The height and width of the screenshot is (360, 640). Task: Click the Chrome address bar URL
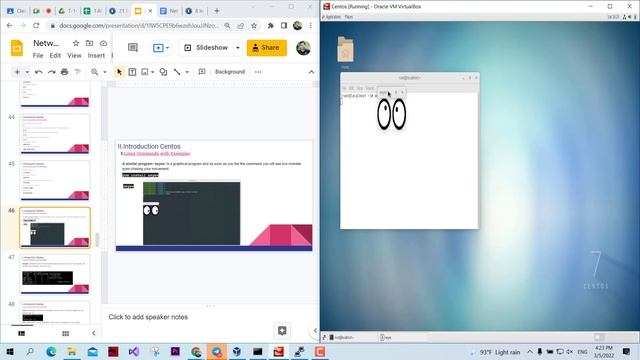click(139, 25)
